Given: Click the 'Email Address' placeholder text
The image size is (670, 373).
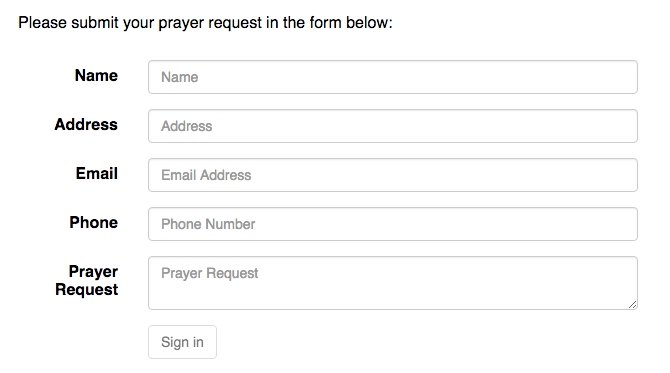Looking at the screenshot, I should coord(206,175).
